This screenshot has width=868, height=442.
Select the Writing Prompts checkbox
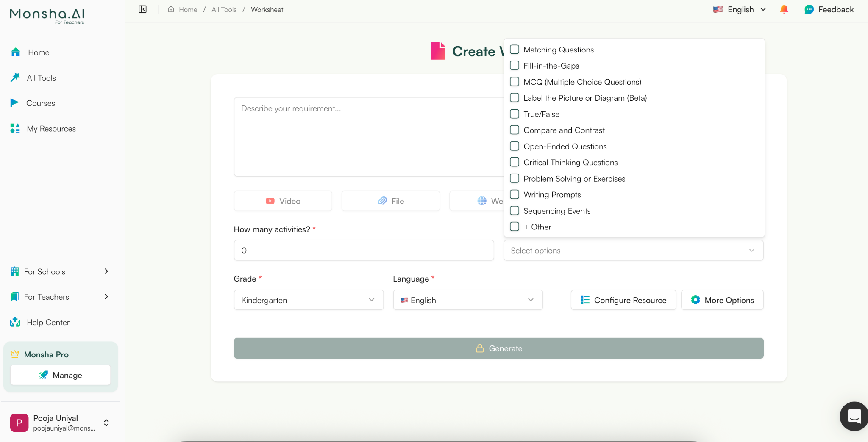click(x=514, y=194)
